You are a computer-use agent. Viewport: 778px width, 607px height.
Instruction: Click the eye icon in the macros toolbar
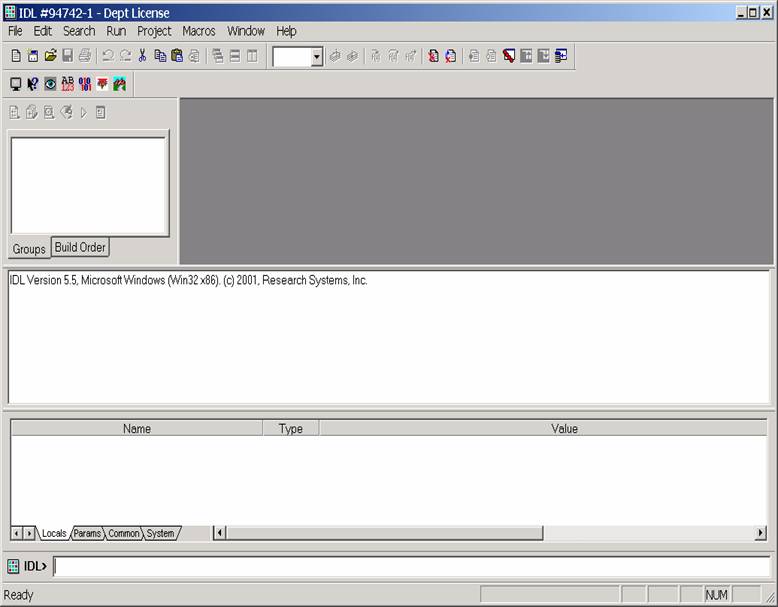coord(50,84)
